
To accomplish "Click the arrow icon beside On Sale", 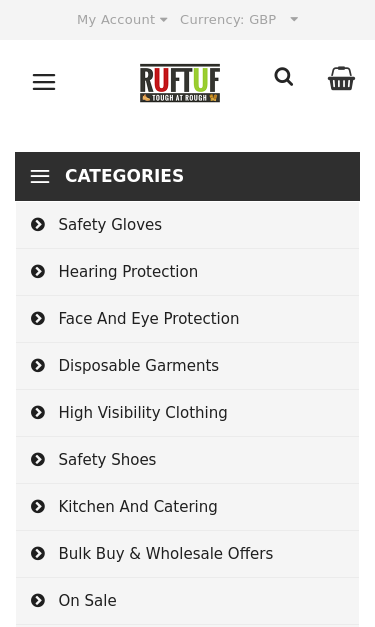I will click(x=38, y=601).
